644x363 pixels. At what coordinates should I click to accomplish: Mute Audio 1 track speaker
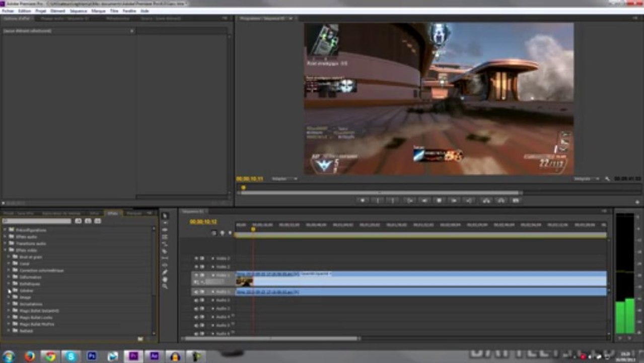[x=196, y=292]
